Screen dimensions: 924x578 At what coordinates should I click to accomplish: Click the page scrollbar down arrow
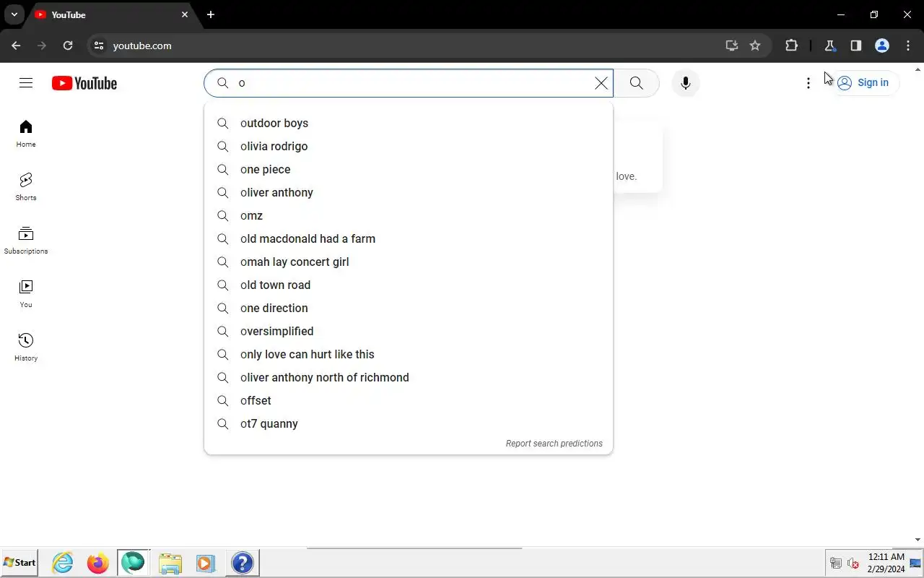[x=918, y=540]
